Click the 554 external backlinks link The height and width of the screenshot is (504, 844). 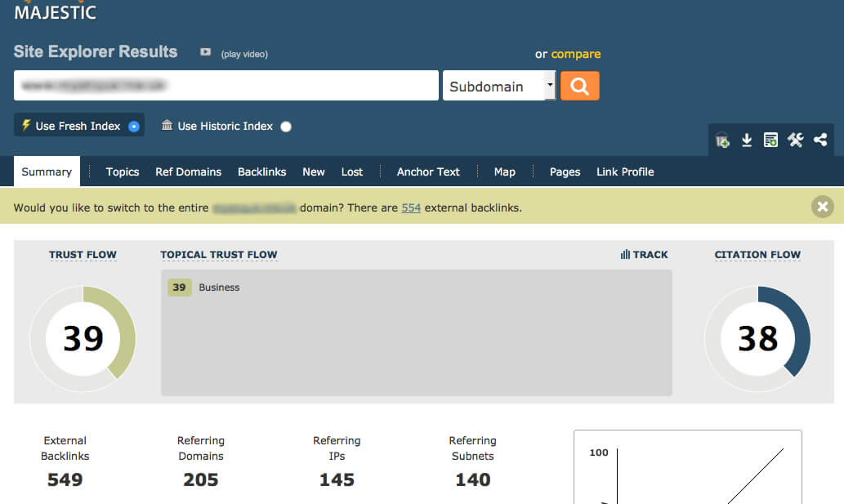click(411, 207)
